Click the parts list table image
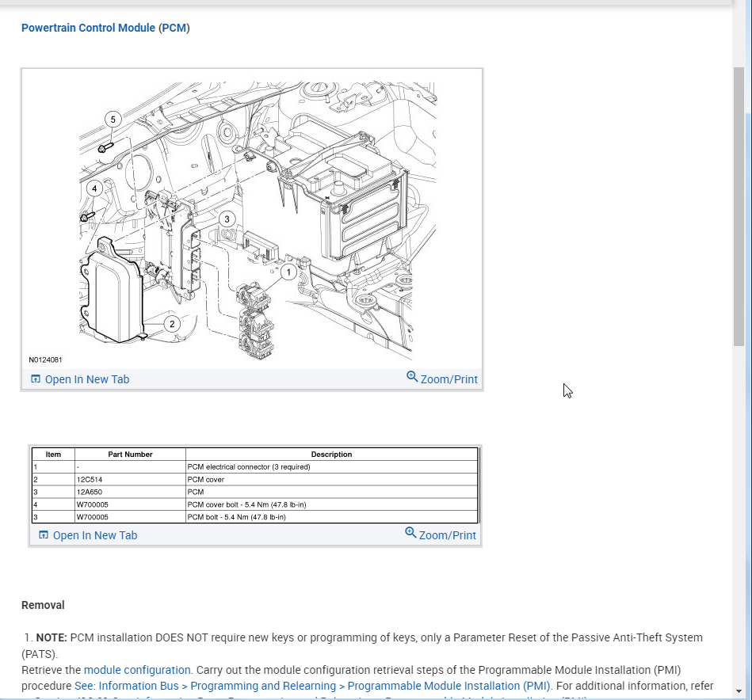The height and width of the screenshot is (700, 752). pos(255,485)
